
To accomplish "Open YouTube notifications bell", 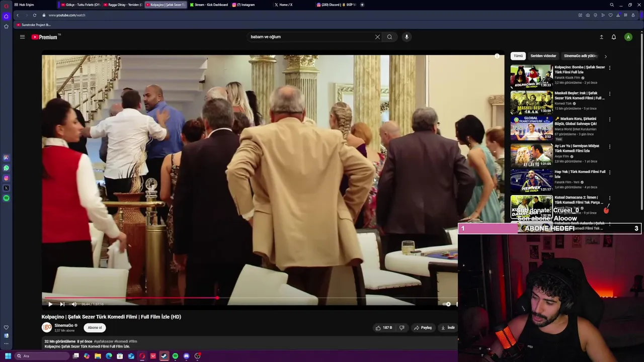I will [614, 37].
